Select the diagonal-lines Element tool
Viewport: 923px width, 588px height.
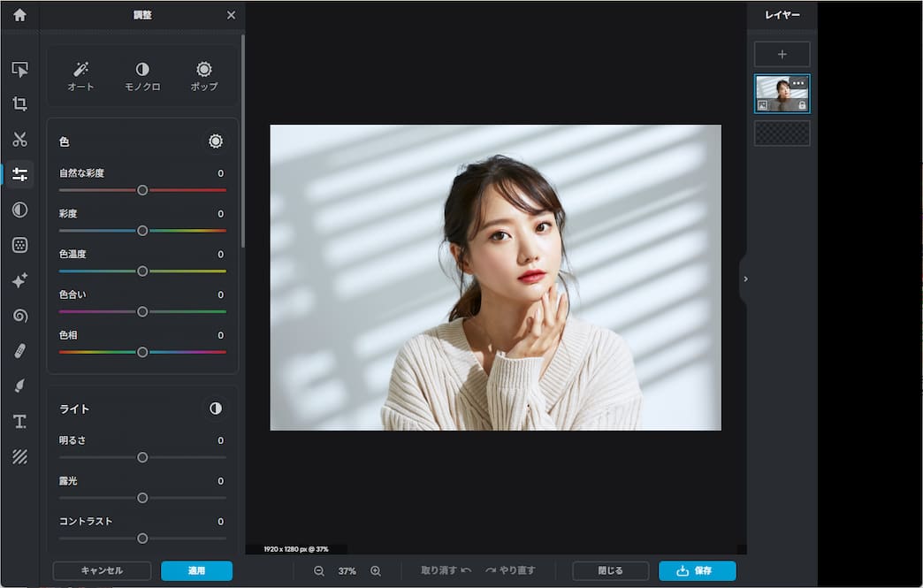(20, 457)
